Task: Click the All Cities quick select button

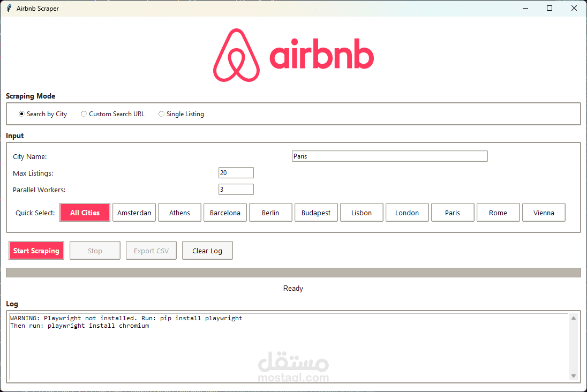Action: (85, 213)
